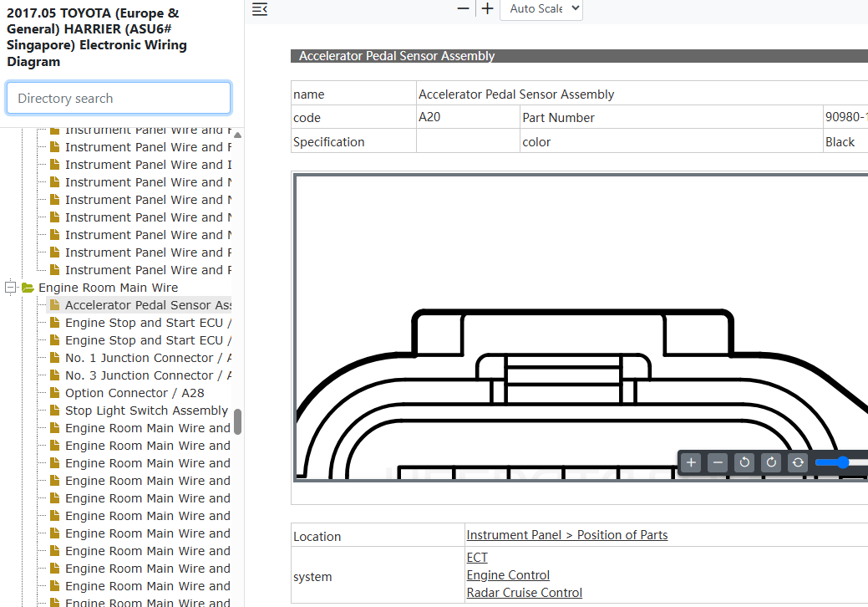Click the Accelerator Pedal Sensor file icon

pos(54,304)
